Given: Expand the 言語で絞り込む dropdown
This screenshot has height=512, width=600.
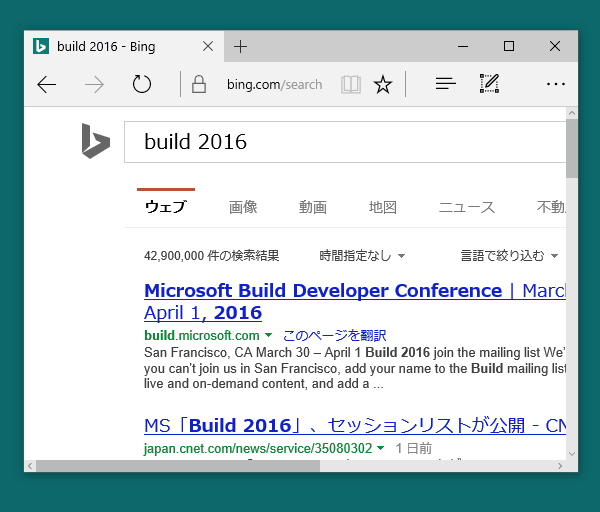Looking at the screenshot, I should coord(509,255).
